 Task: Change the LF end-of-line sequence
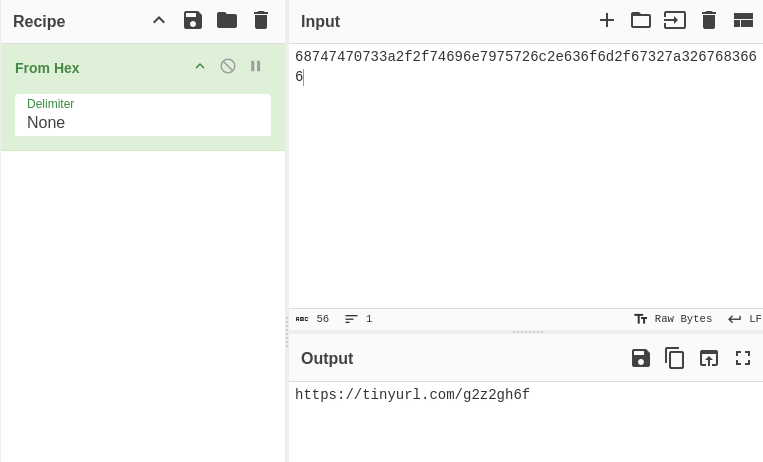(x=744, y=319)
